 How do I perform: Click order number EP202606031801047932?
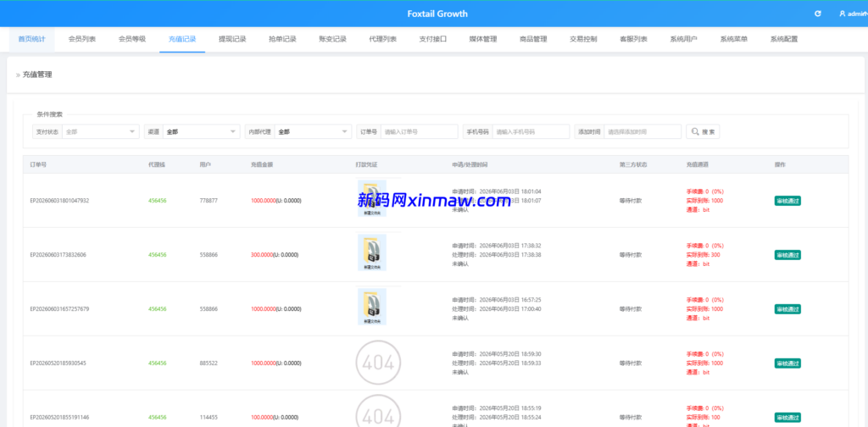[x=59, y=201]
